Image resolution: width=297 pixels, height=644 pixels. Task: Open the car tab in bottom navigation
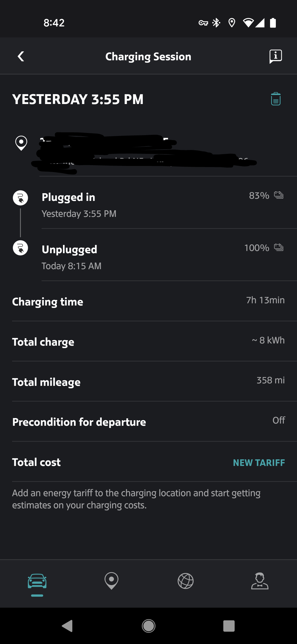click(x=37, y=582)
